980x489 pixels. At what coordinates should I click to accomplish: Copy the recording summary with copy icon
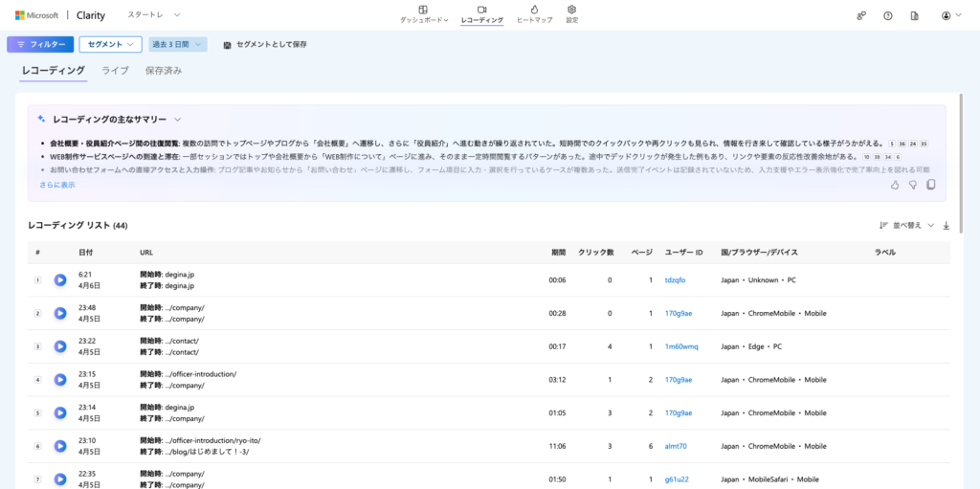pyautogui.click(x=931, y=185)
